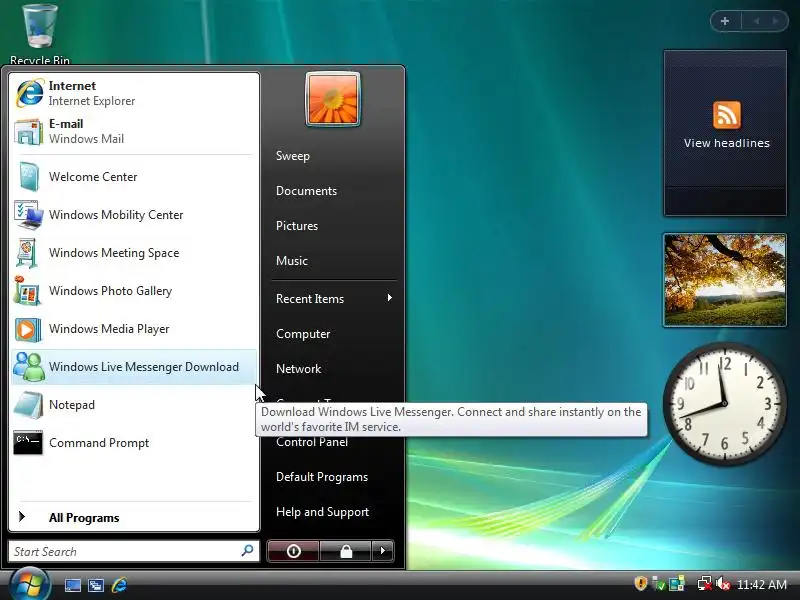Click the Command Prompt icon
The image size is (800, 600).
tap(28, 443)
